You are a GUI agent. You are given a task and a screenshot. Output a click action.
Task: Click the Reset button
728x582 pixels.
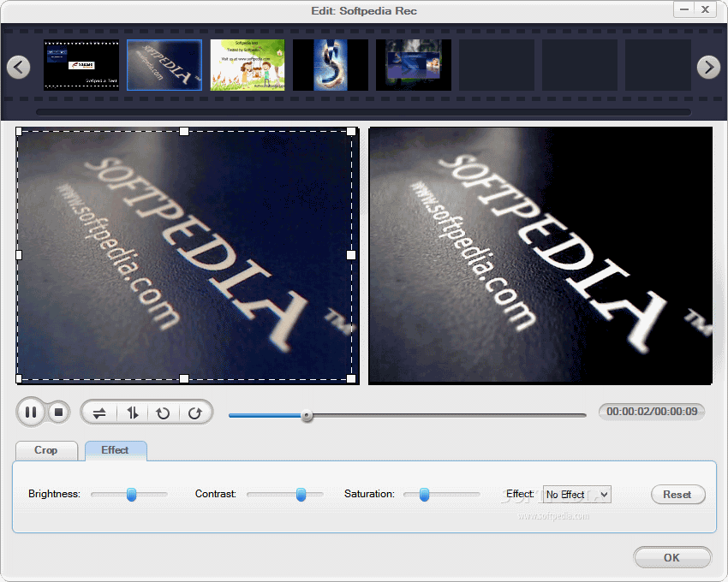tap(677, 495)
